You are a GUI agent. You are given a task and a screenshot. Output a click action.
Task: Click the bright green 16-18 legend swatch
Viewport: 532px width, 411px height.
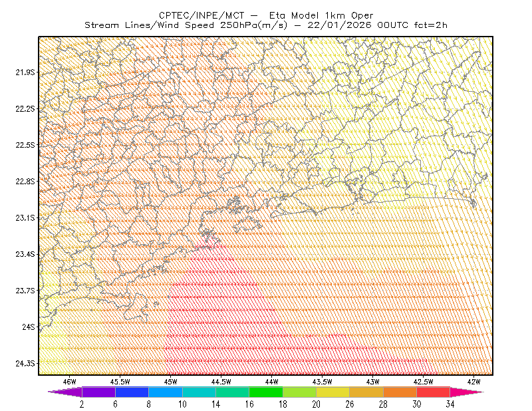click(x=266, y=392)
